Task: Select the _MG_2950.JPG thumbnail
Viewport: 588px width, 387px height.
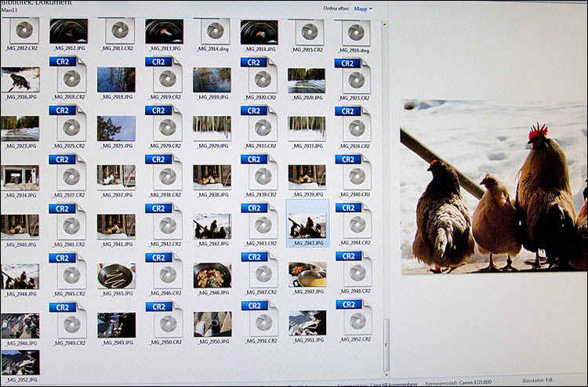Action: pos(213,324)
